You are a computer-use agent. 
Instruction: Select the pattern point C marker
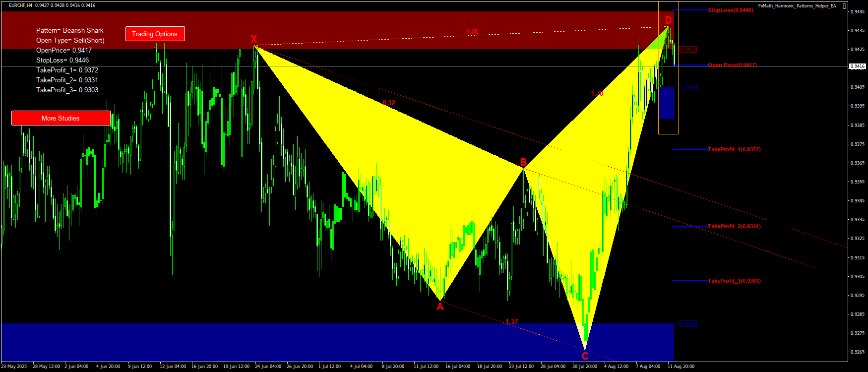click(x=585, y=356)
